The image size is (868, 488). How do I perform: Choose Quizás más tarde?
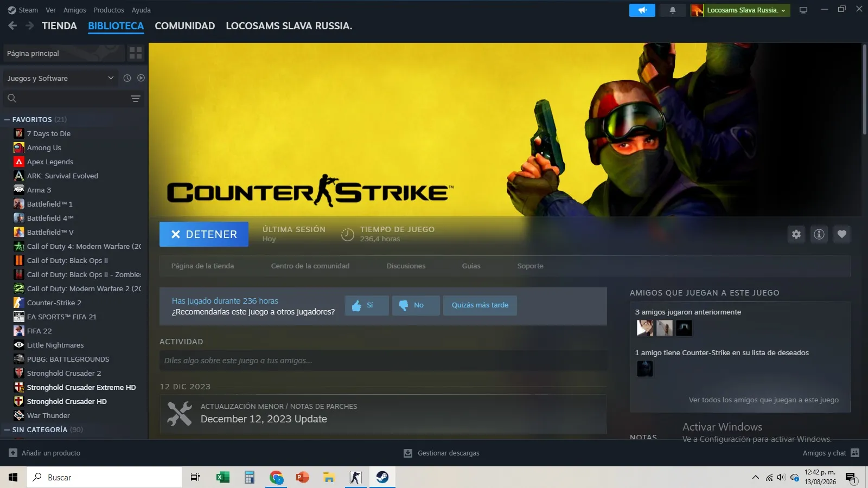(480, 305)
